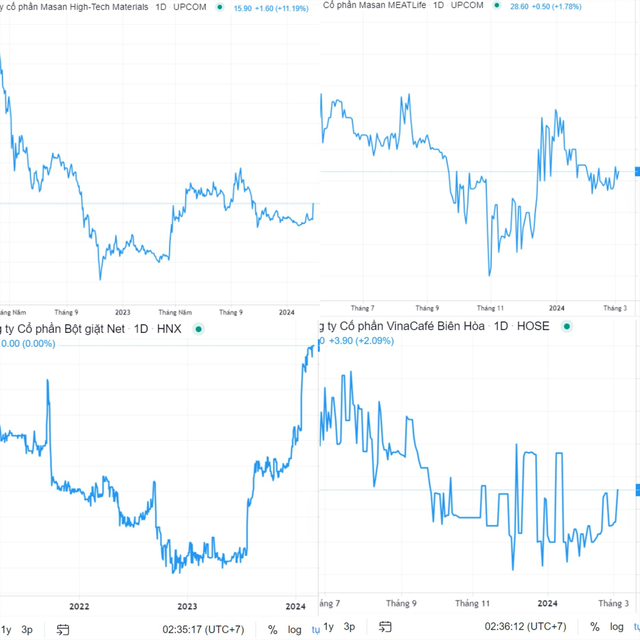
Task: Toggle log scale in Bột giặt Net chart
Action: point(295,629)
